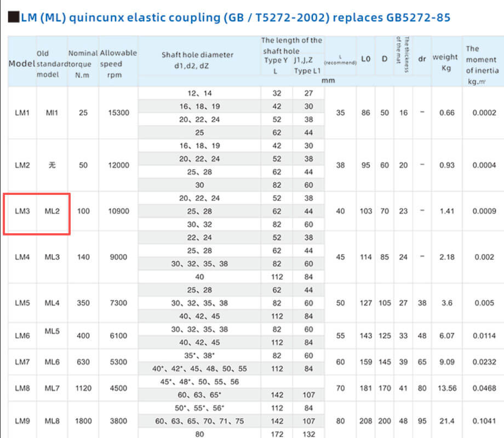Select the LM5 model cell
The image size is (504, 438).
(22, 303)
